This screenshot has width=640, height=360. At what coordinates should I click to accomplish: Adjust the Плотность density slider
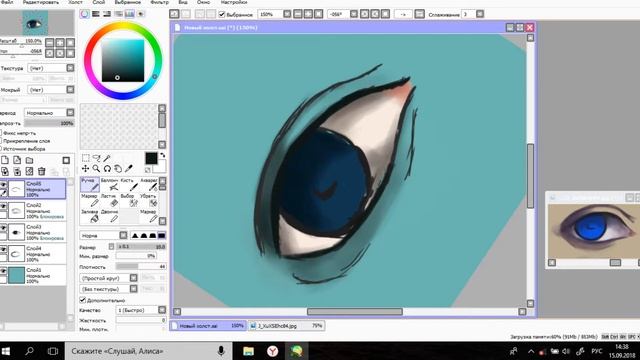(x=141, y=267)
